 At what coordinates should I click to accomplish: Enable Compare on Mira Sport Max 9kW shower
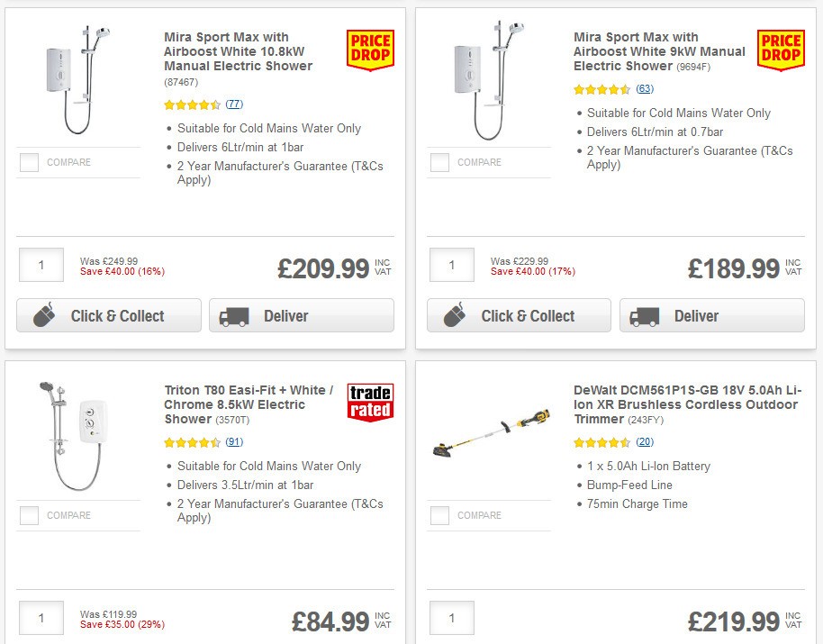(439, 162)
